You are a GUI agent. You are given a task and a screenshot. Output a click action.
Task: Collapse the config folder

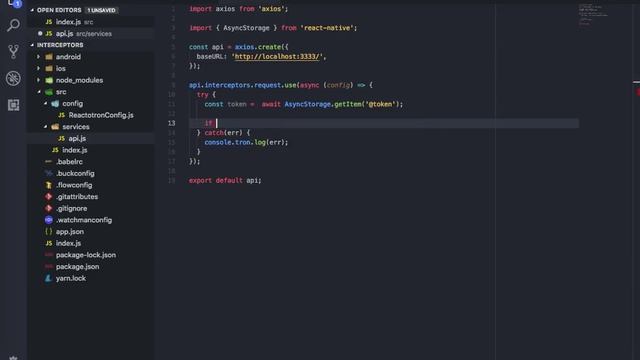(45, 103)
